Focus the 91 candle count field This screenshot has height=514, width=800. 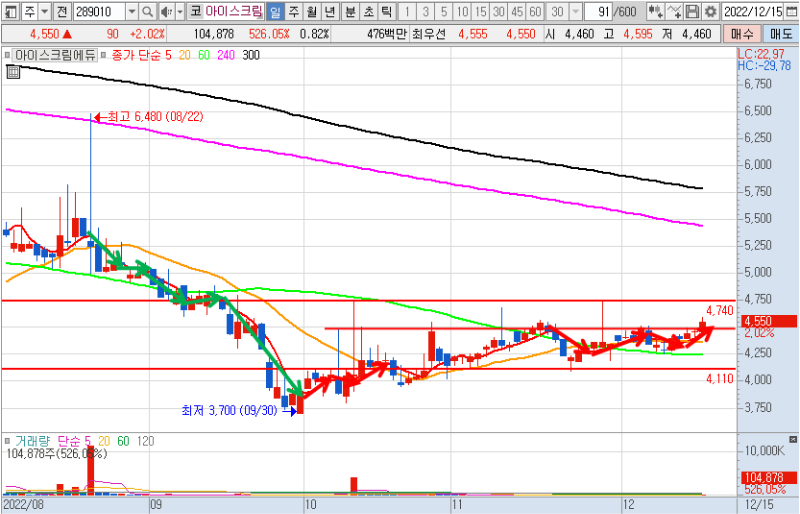coord(598,11)
